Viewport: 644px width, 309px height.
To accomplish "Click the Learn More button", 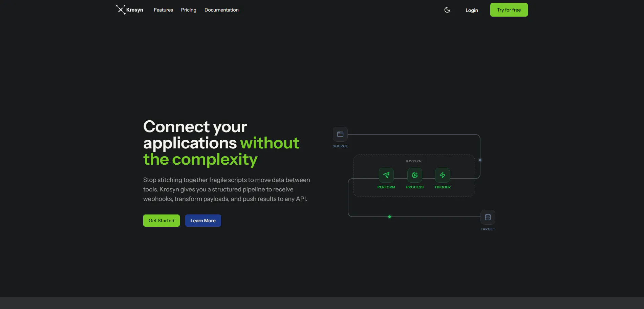I will (x=203, y=221).
